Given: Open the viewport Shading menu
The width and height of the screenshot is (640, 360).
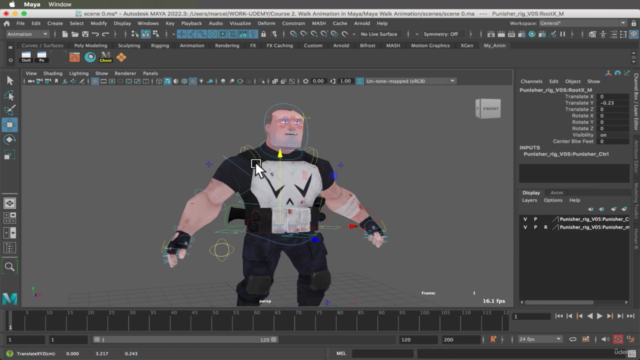Looking at the screenshot, I should (53, 73).
